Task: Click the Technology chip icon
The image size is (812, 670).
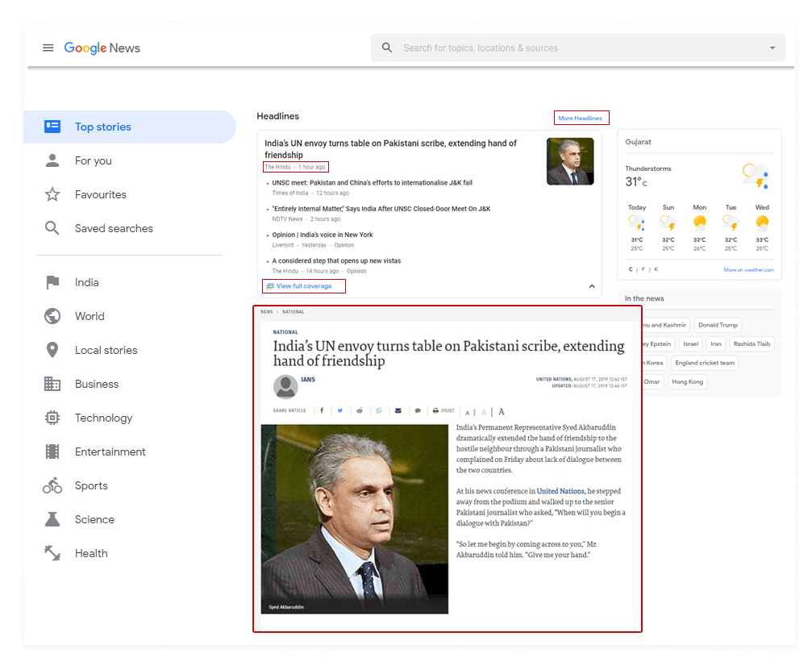Action: (x=52, y=418)
